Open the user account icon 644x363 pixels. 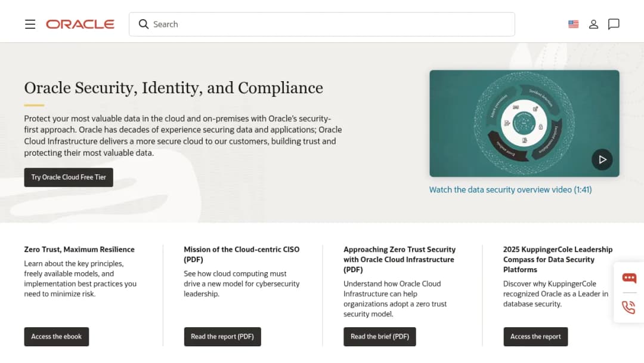(x=593, y=24)
